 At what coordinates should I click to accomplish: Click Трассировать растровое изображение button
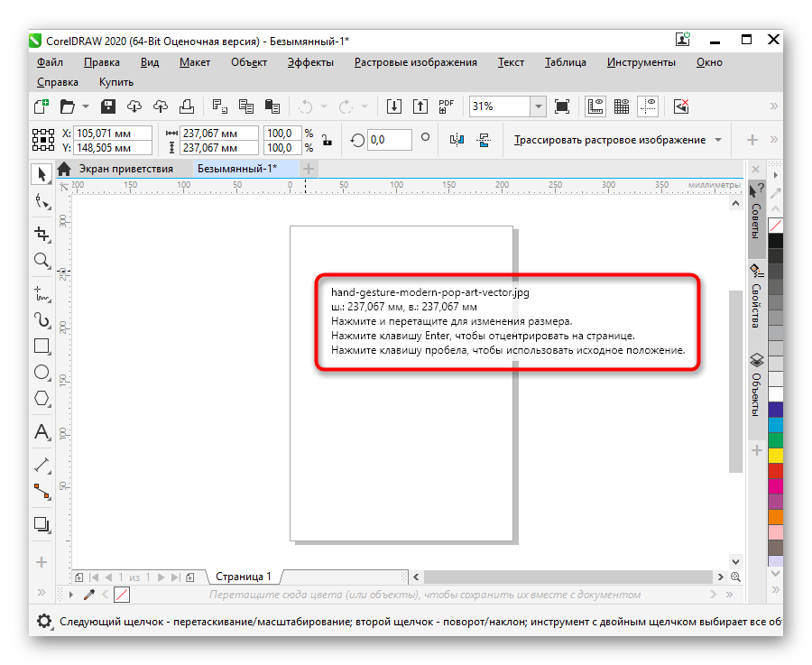(610, 140)
